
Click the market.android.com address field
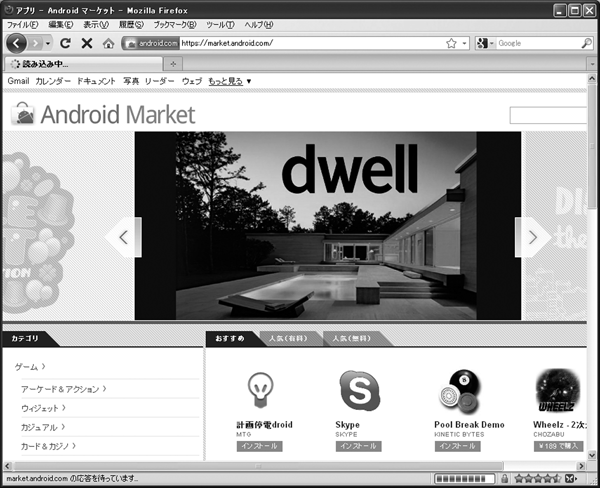click(x=312, y=43)
